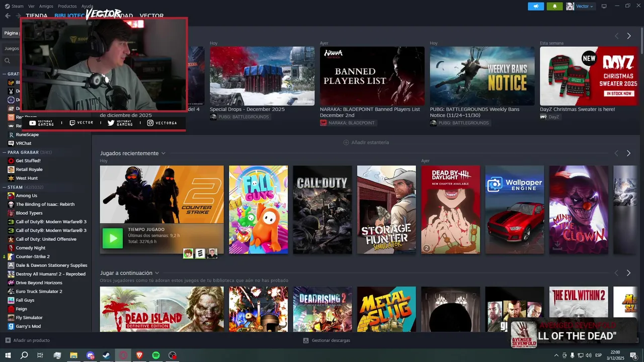
Task: Expand the Jugados recientemente shelf dropdown
Action: pyautogui.click(x=163, y=153)
